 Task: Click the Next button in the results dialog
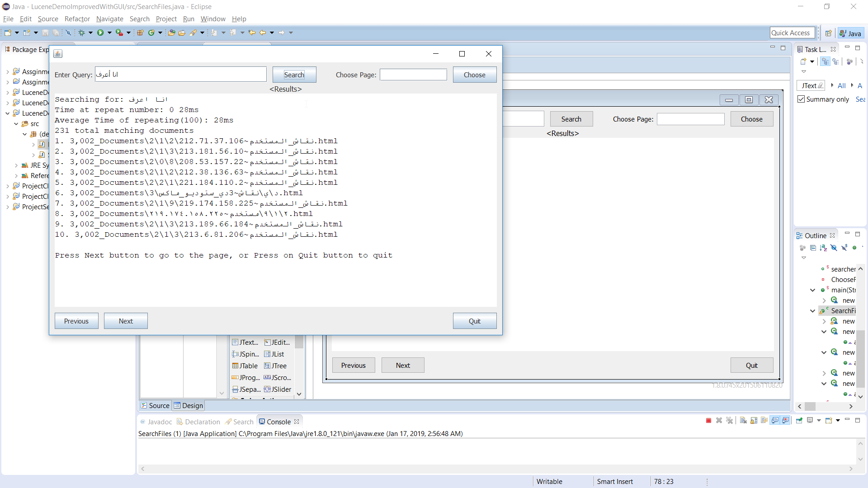(x=126, y=321)
